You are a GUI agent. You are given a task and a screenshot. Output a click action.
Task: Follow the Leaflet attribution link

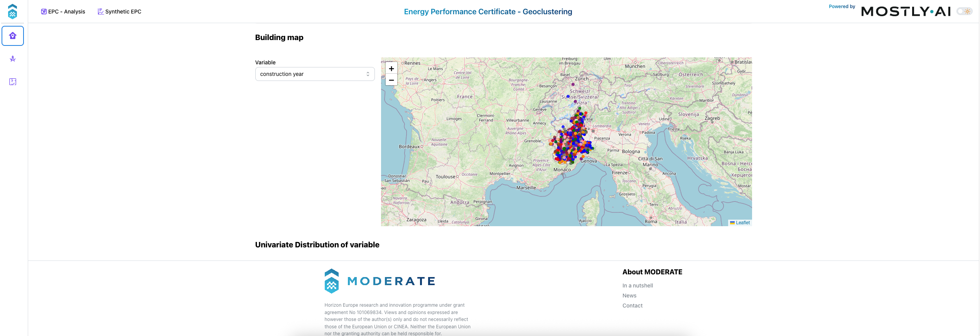coord(742,223)
